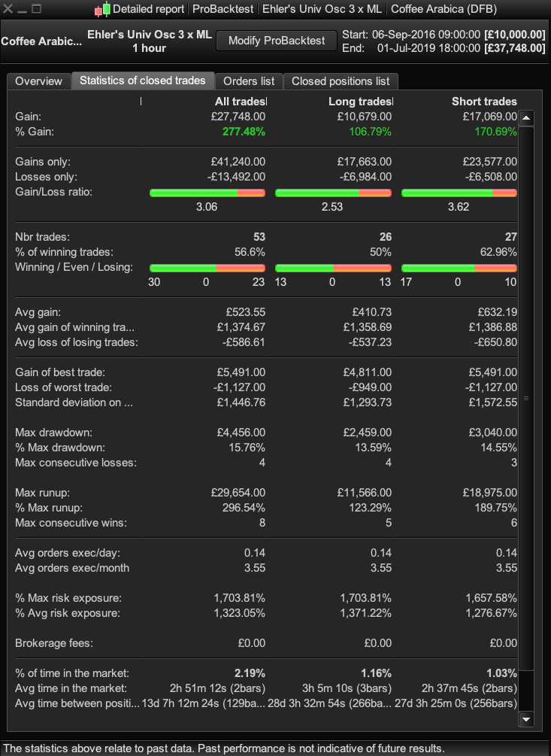Click the Long trades column header
Screen dimensions: 551x756
[360, 102]
